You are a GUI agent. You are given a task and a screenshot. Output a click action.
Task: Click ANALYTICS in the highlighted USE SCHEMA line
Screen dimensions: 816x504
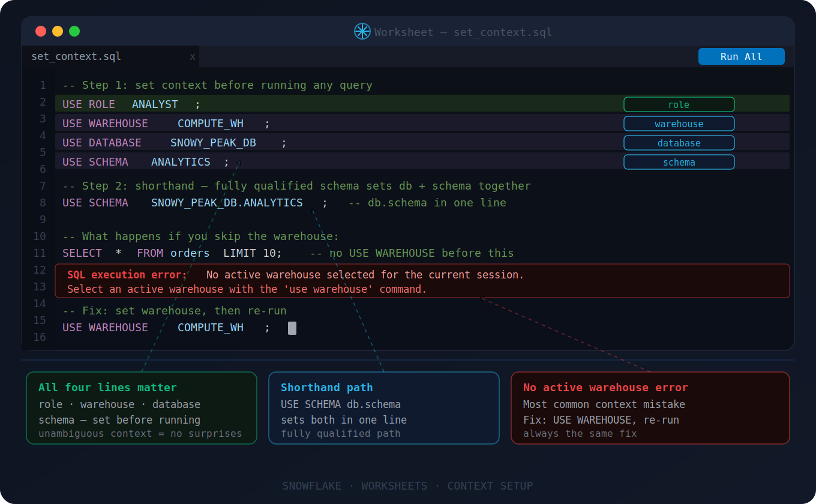tap(181, 162)
